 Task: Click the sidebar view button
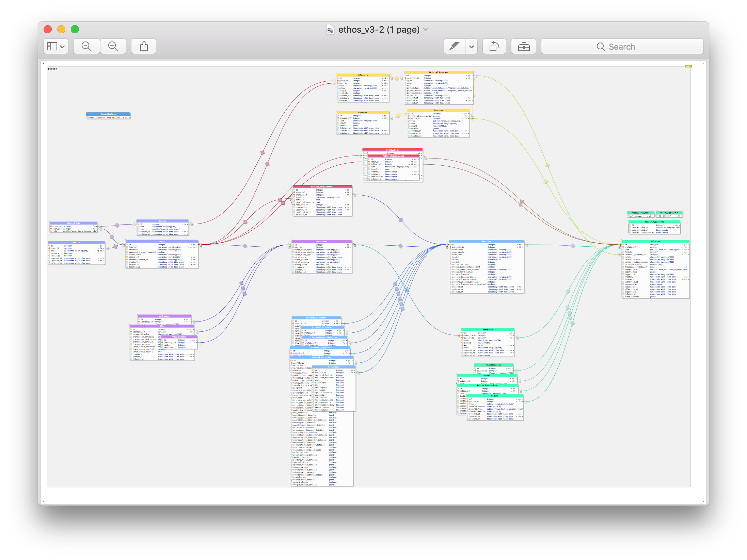(52, 46)
